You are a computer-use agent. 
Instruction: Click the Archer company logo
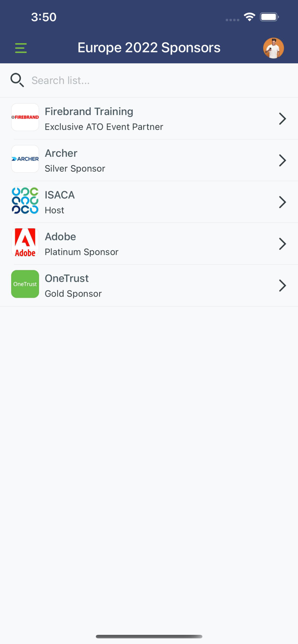tap(25, 158)
